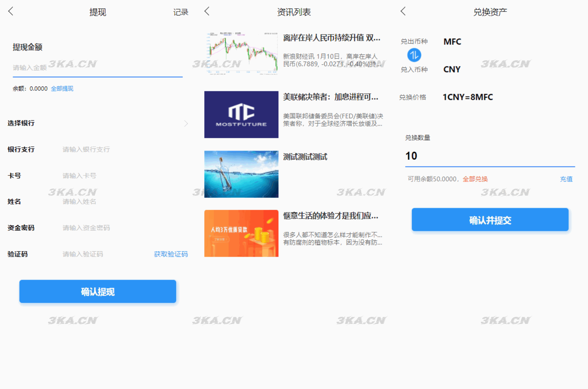
Task: Go back from the 资讯列表 news screen
Action: point(207,12)
